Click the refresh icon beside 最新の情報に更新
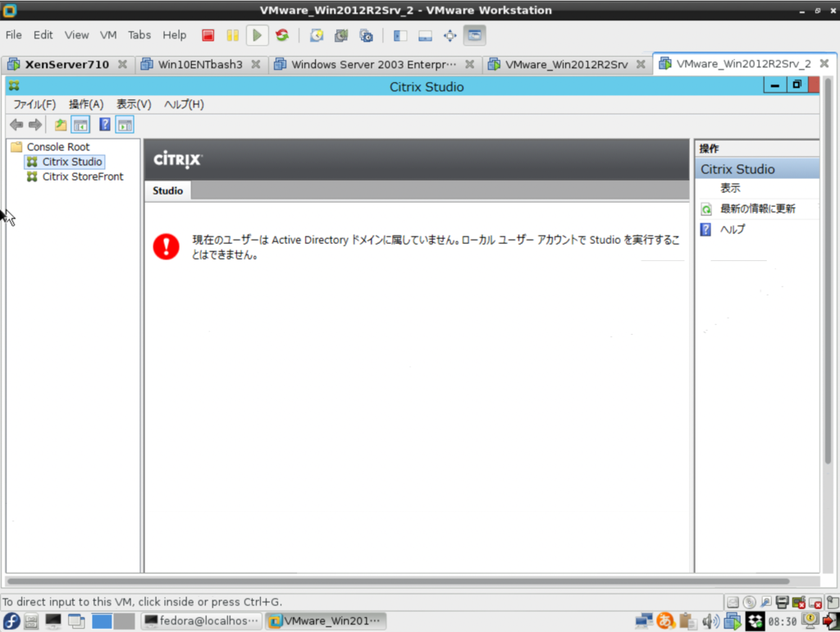 pyautogui.click(x=706, y=209)
